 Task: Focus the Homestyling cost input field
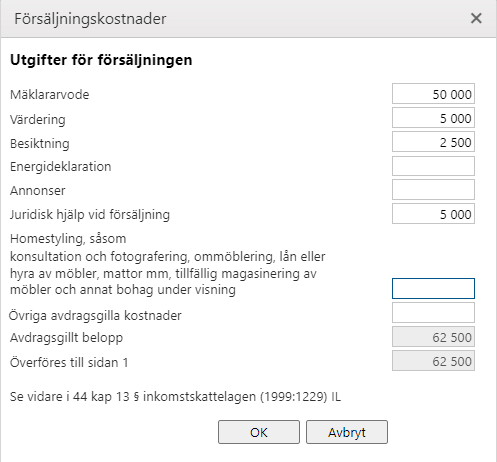(x=433, y=289)
